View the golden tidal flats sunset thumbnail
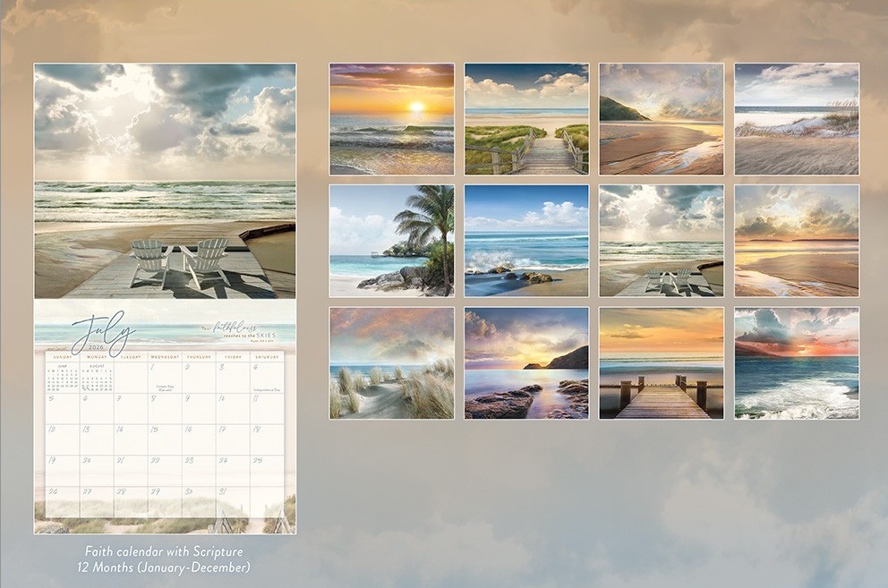Screen dimensions: 888x588 pos(797,241)
